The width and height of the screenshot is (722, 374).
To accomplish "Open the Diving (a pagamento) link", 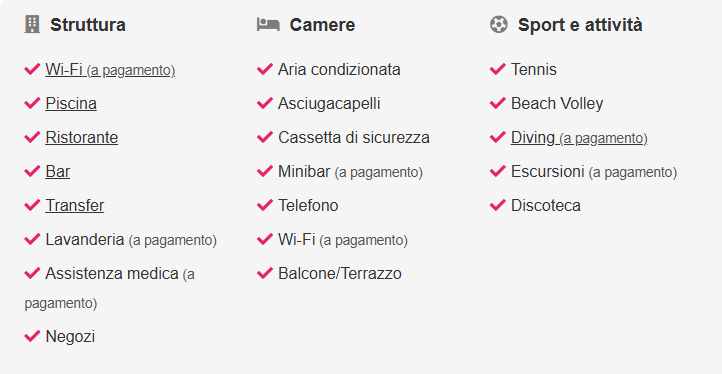I will click(579, 137).
